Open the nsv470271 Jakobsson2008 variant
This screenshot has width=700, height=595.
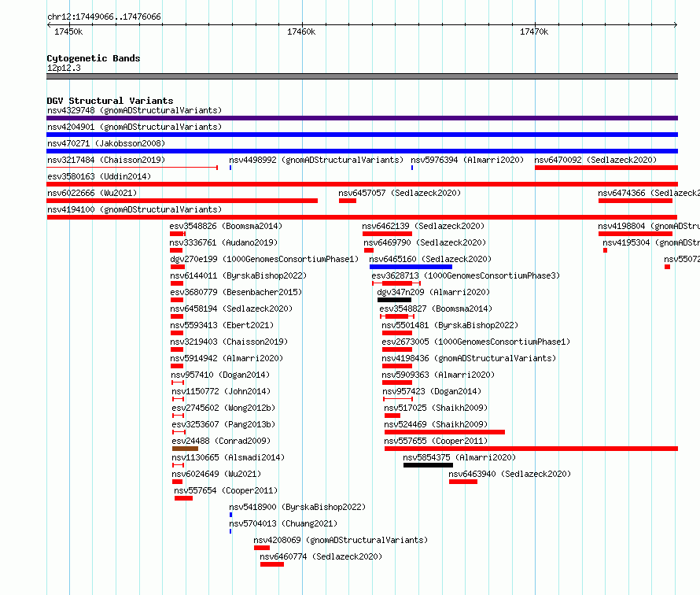coord(106,143)
